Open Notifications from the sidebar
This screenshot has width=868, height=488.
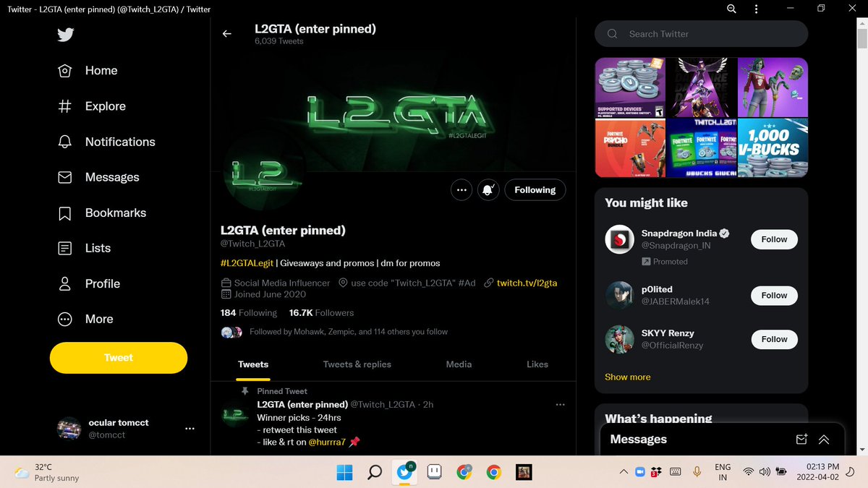[x=106, y=142]
